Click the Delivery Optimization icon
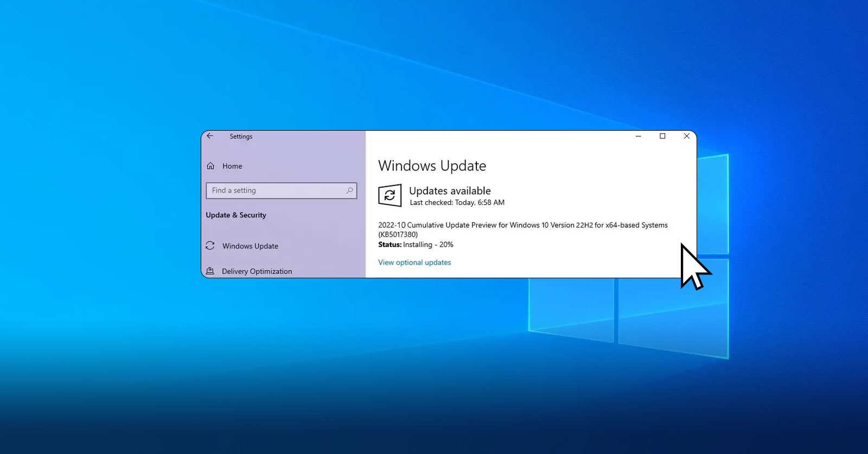Viewport: 868px width, 454px height. tap(210, 271)
